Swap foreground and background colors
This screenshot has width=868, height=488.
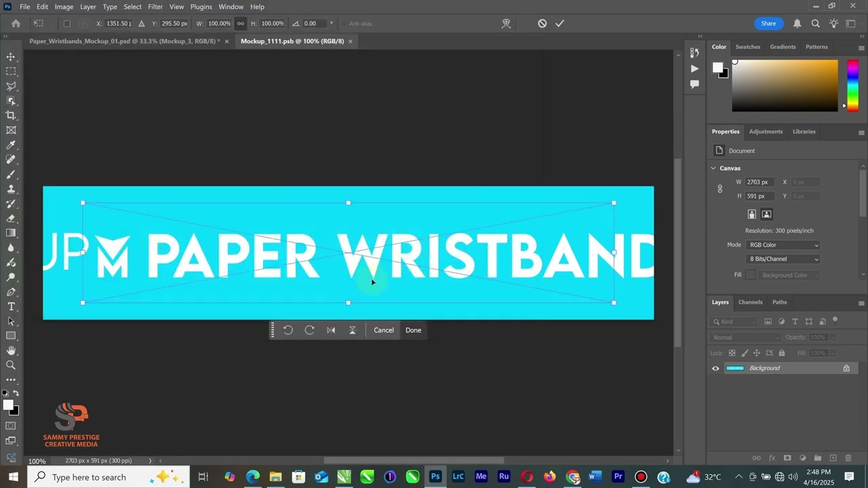tap(15, 393)
